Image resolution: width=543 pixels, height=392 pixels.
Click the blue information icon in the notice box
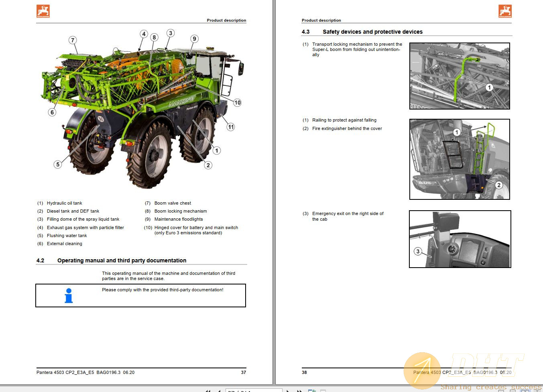coord(69,296)
